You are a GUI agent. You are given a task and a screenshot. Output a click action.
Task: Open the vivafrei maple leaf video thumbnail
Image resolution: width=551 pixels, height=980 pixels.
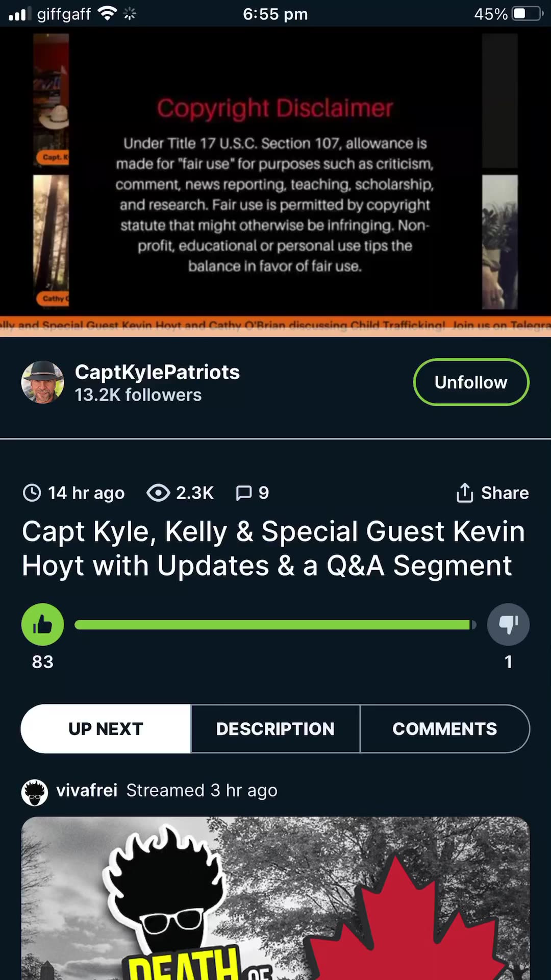click(x=275, y=898)
